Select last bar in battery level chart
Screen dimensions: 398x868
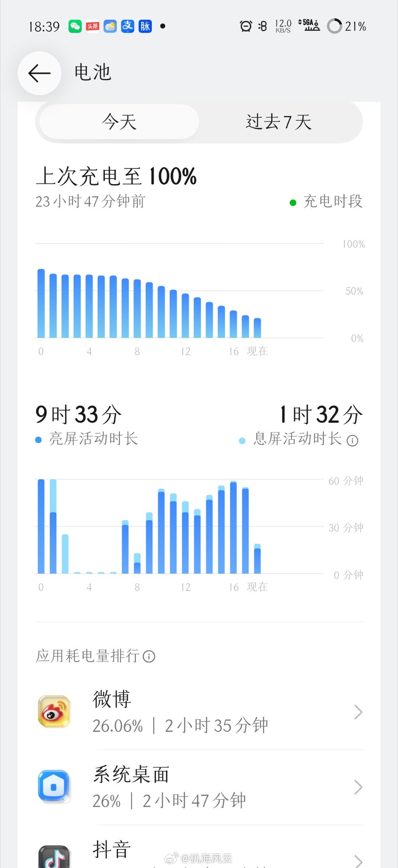[x=258, y=328]
